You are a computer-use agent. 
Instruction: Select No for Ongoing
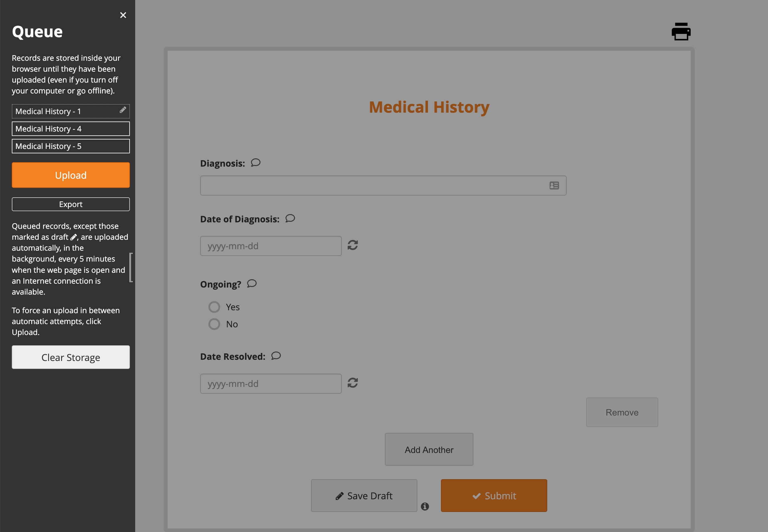coord(214,324)
